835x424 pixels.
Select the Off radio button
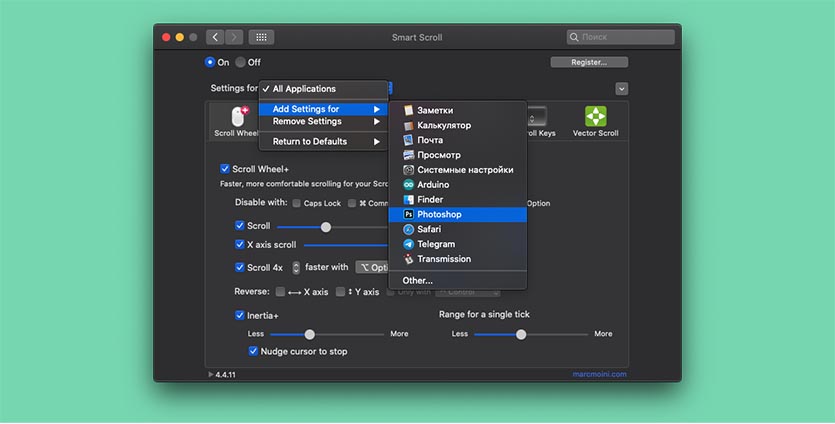pos(241,62)
